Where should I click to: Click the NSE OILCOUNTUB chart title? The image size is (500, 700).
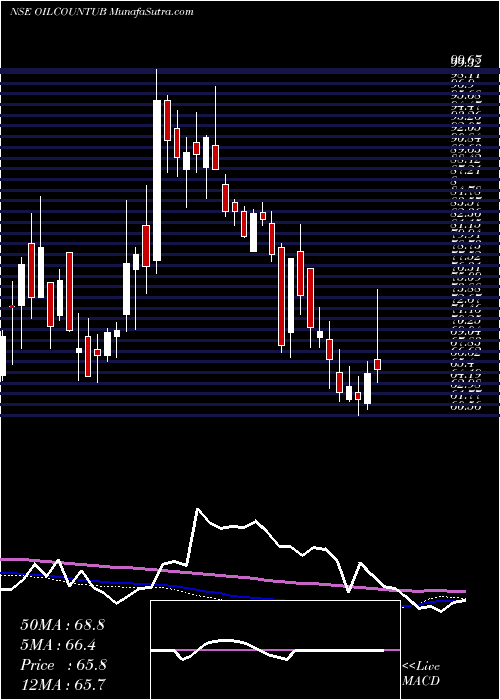(102, 12)
